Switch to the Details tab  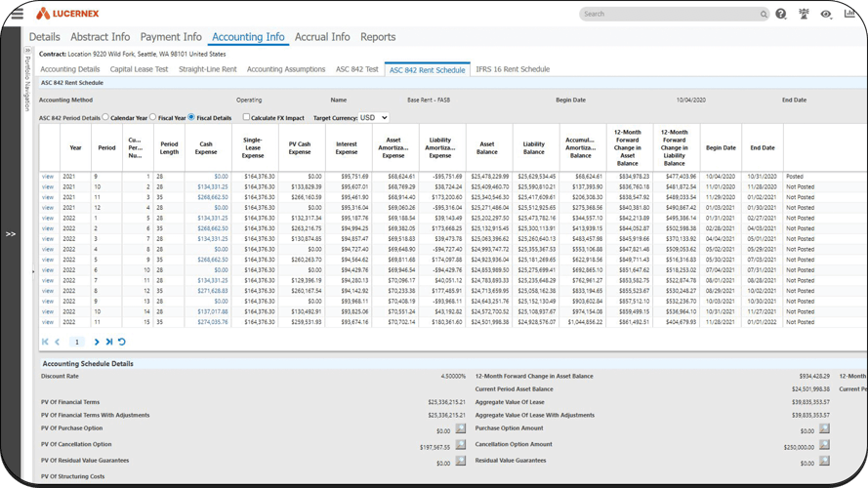click(x=44, y=37)
